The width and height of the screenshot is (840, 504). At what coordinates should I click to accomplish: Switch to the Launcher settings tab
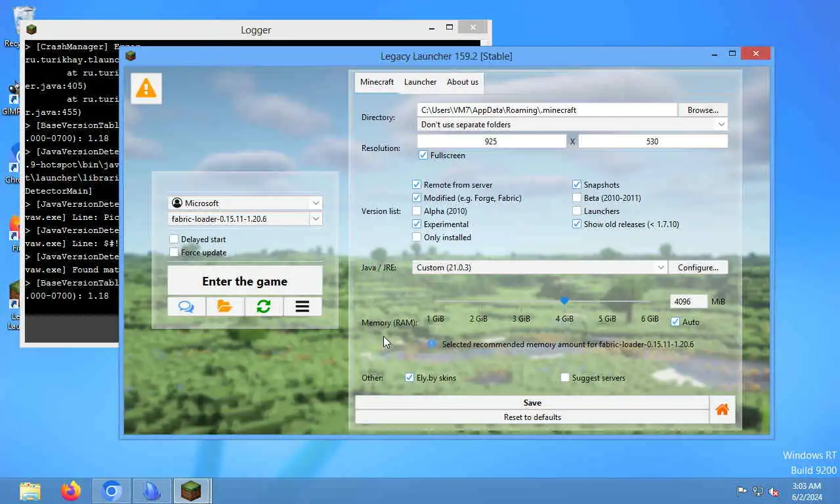coord(420,82)
